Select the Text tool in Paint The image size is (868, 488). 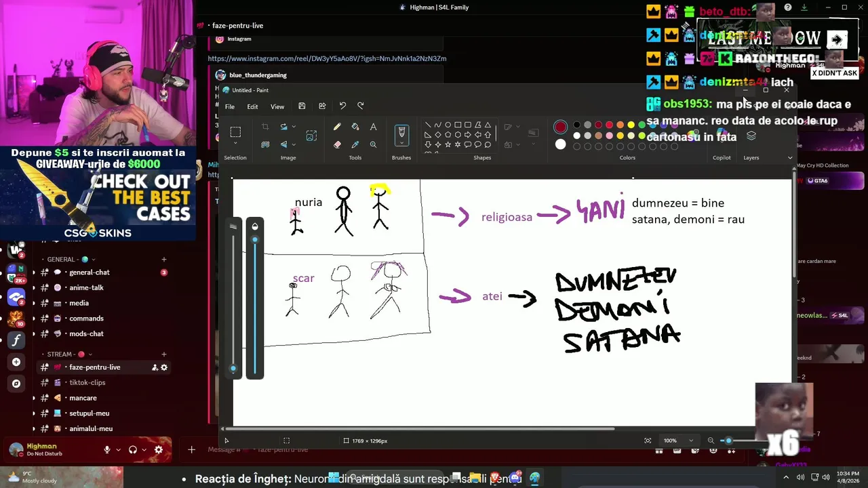(x=373, y=127)
